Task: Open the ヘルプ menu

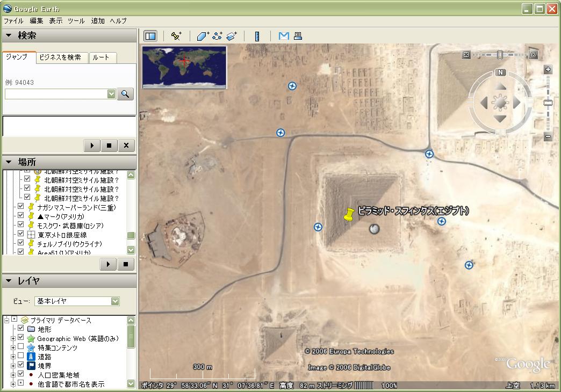Action: click(x=118, y=21)
